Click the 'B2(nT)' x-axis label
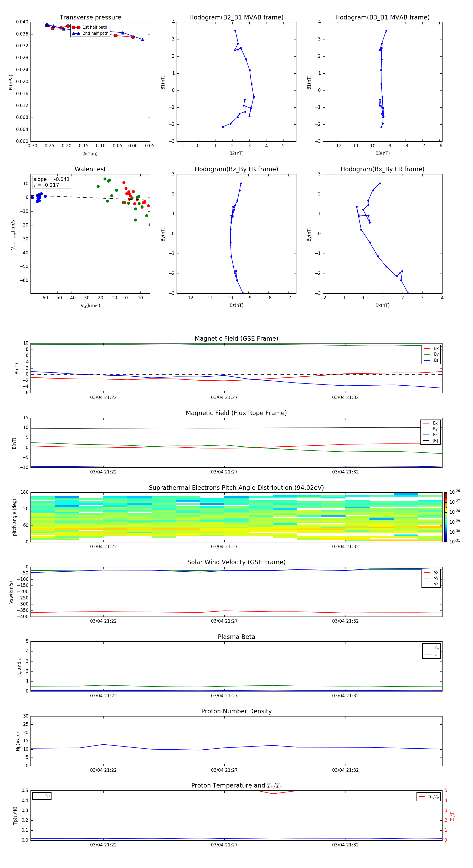This screenshot has height=868, width=473. point(236,153)
